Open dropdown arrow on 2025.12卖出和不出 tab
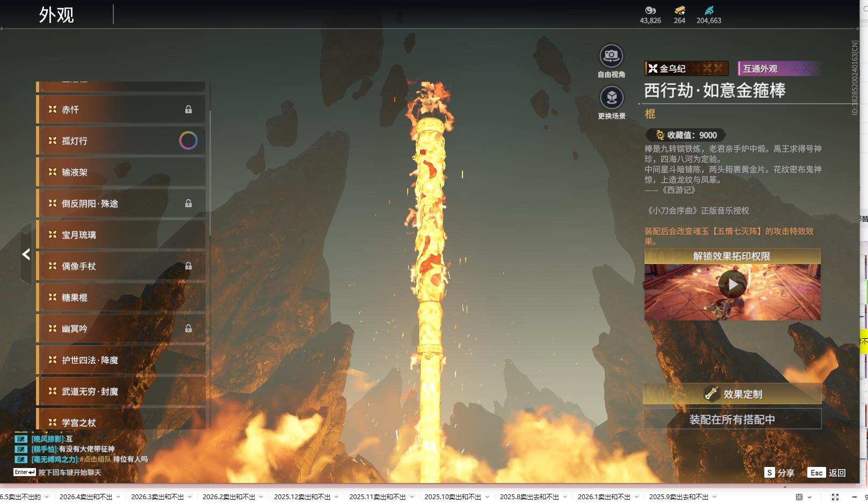 336,497
